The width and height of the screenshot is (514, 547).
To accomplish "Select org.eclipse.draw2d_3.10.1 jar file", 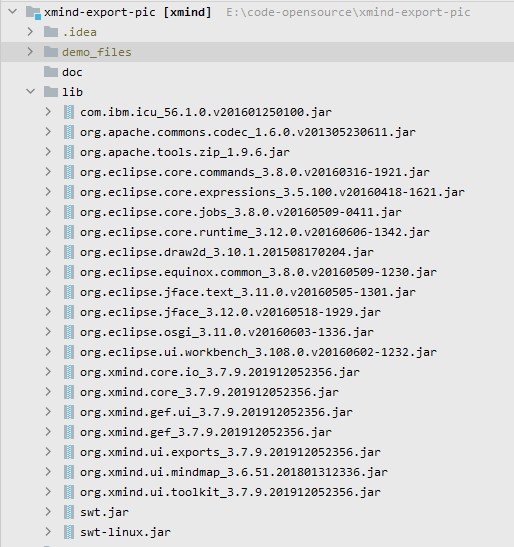I will pyautogui.click(x=227, y=252).
